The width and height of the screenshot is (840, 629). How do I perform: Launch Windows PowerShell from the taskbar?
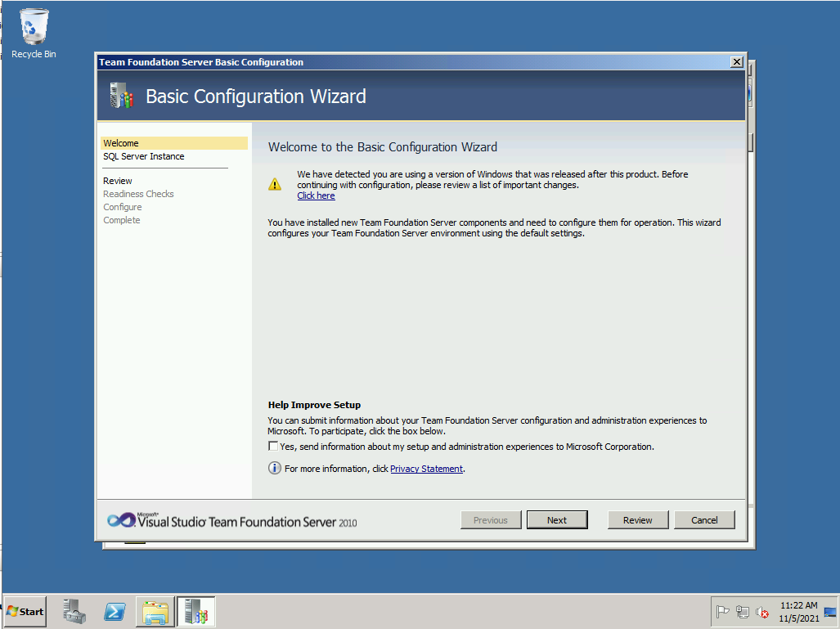pos(115,611)
